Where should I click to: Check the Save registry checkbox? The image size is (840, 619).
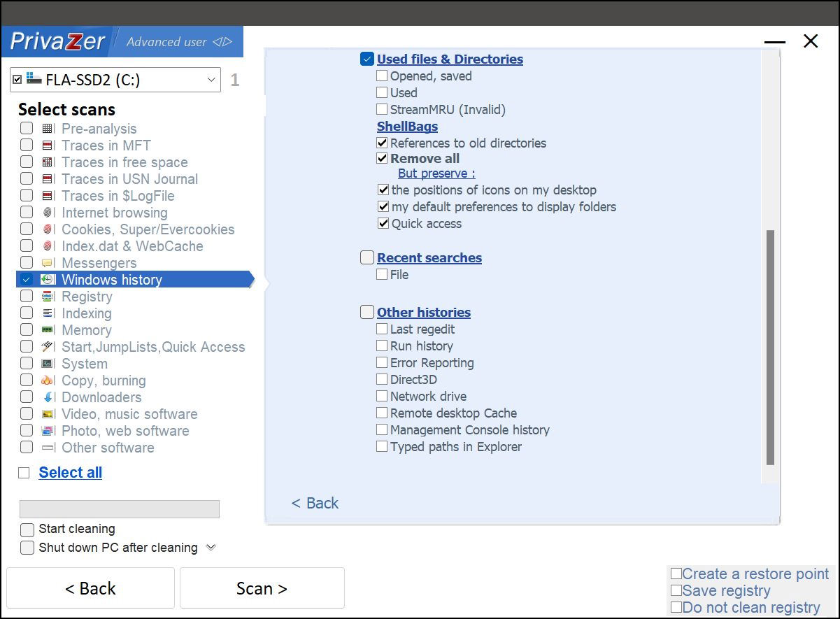click(x=676, y=591)
